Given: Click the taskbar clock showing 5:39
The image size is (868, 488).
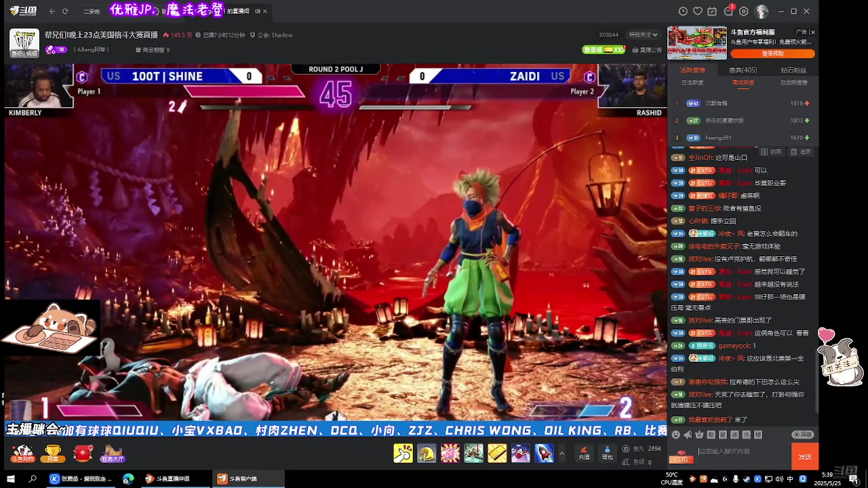Looking at the screenshot, I should 827,479.
